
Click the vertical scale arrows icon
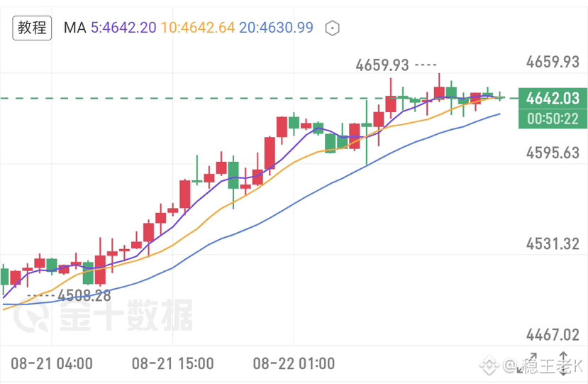[x=563, y=363]
